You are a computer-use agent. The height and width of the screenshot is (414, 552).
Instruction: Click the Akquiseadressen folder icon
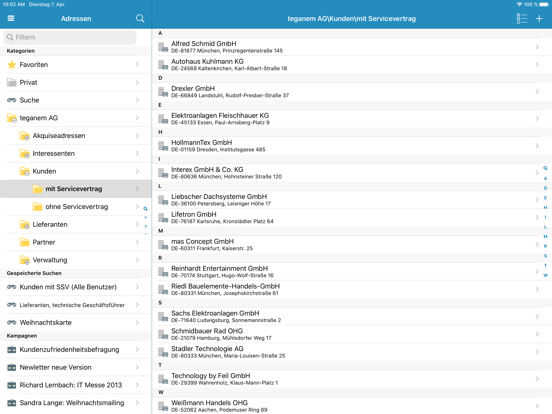coord(25,136)
